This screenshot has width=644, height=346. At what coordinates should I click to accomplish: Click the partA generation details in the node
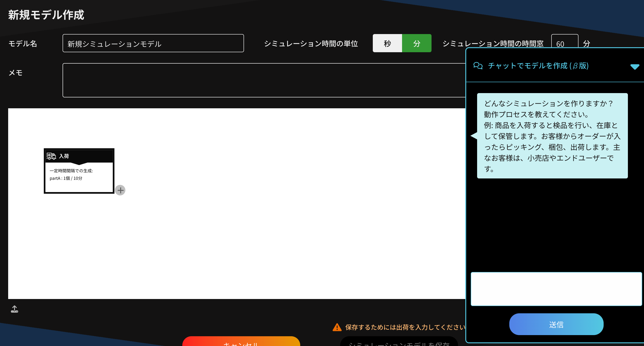[x=66, y=178]
